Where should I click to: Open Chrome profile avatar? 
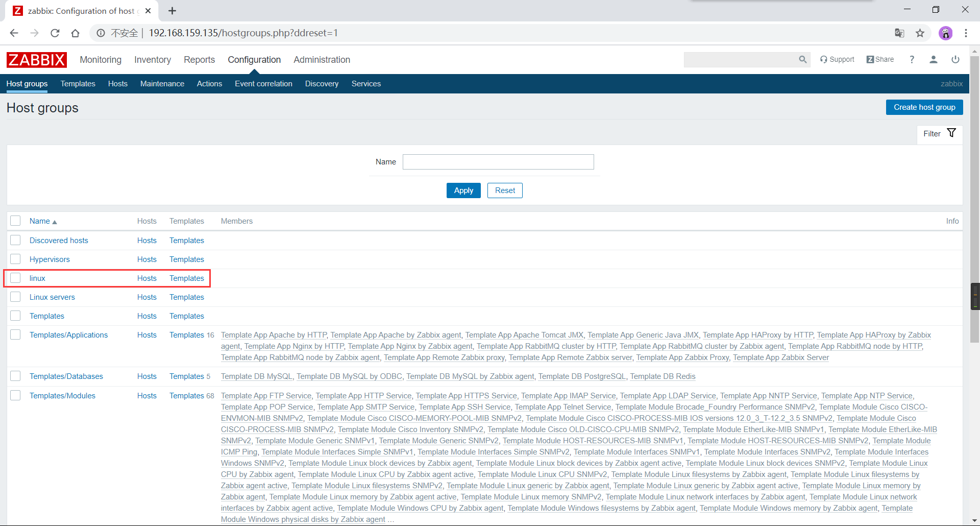[x=945, y=33]
